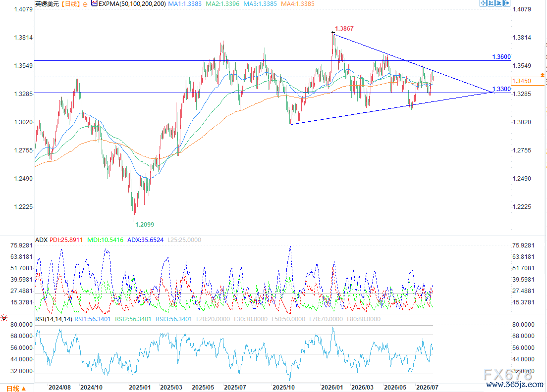Viewport: 547px width, 392px height.
Task: Click the RSI1:56.3401 readout
Action: coord(93,319)
